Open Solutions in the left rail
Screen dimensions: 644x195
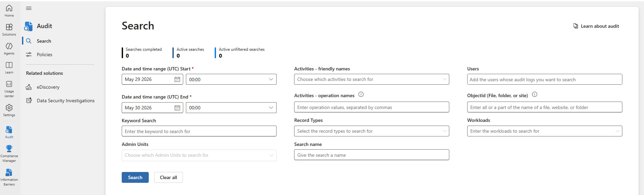(9, 29)
